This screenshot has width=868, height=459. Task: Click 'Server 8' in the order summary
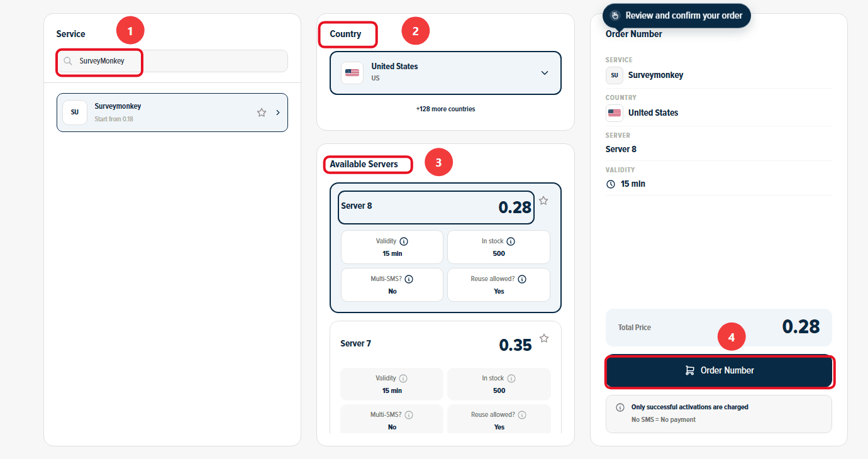(621, 149)
